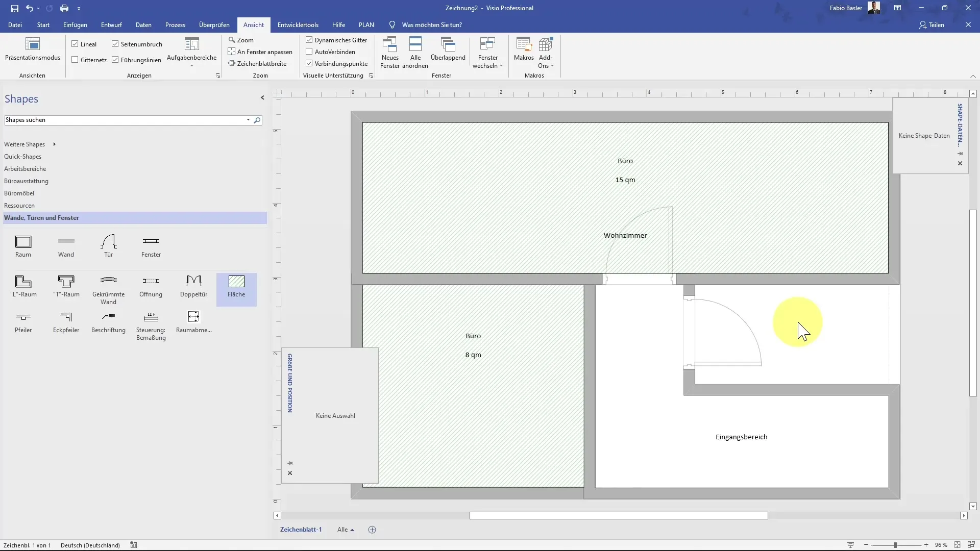Select the Fläche shape

coord(236,289)
